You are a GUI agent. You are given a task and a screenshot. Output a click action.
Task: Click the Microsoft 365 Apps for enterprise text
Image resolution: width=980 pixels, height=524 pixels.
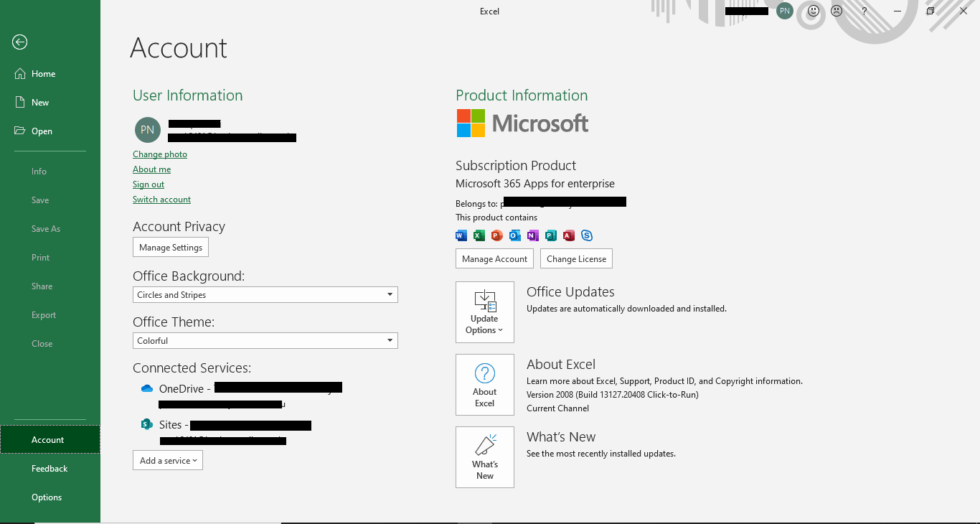click(535, 184)
